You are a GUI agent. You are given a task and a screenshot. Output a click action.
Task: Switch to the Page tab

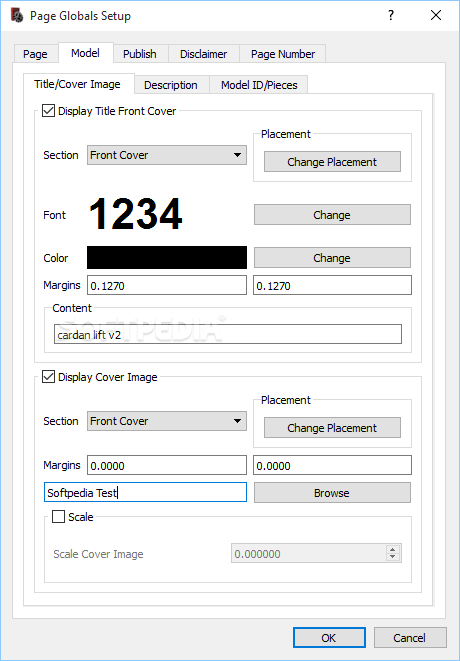(x=35, y=54)
